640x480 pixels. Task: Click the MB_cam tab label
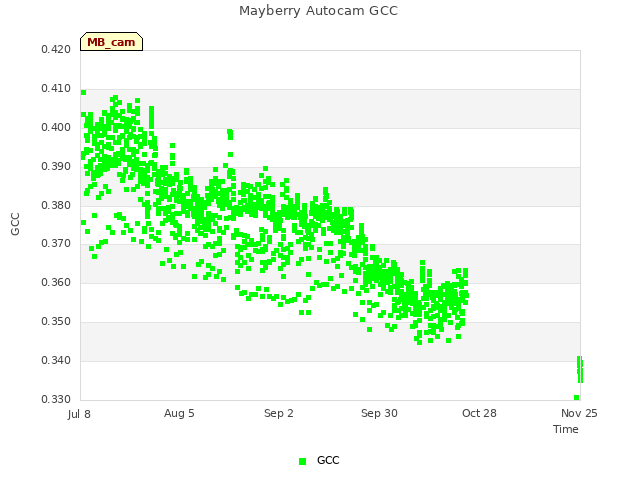point(111,42)
